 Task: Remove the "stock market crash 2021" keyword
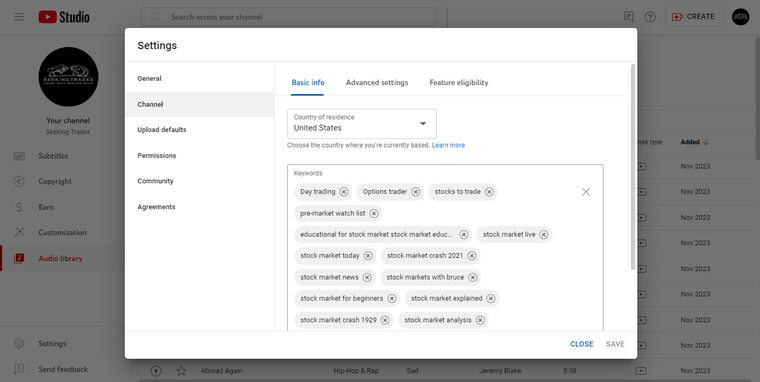pos(472,256)
